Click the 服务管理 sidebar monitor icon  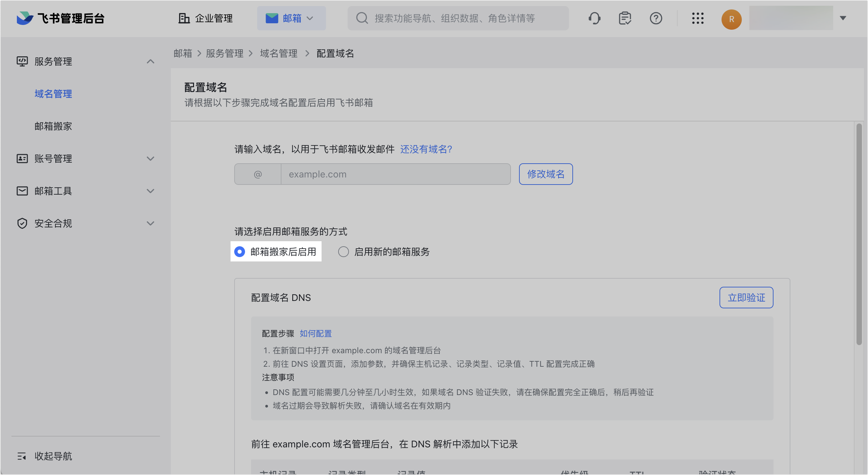[22, 61]
